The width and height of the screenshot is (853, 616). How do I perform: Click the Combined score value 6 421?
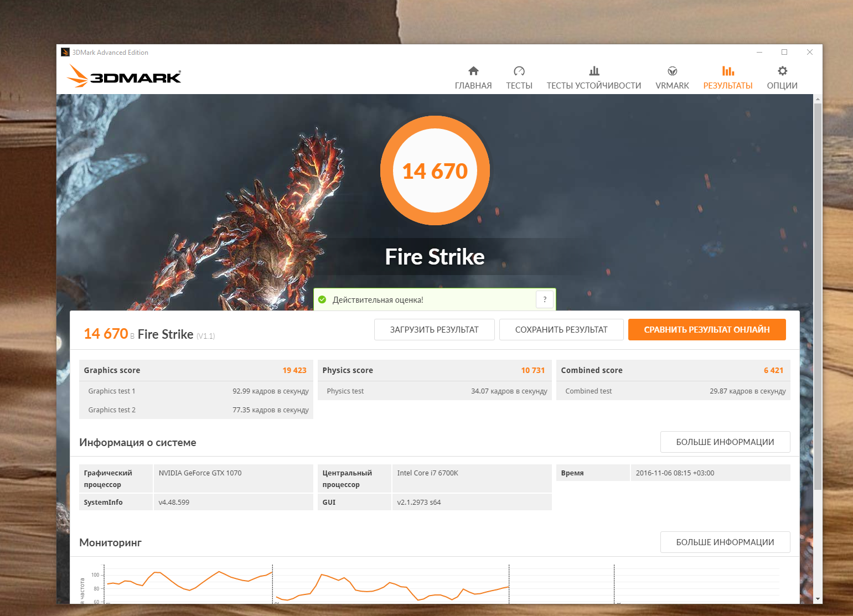774,370
